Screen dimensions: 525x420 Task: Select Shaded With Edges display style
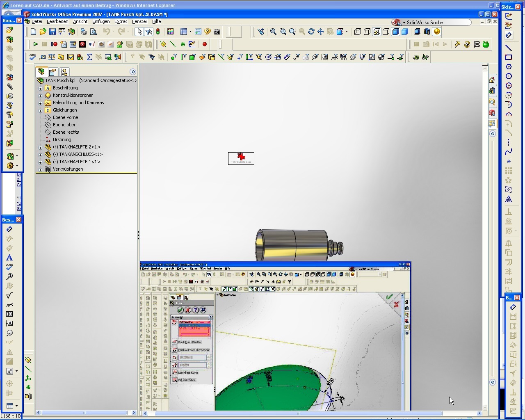[x=396, y=32]
